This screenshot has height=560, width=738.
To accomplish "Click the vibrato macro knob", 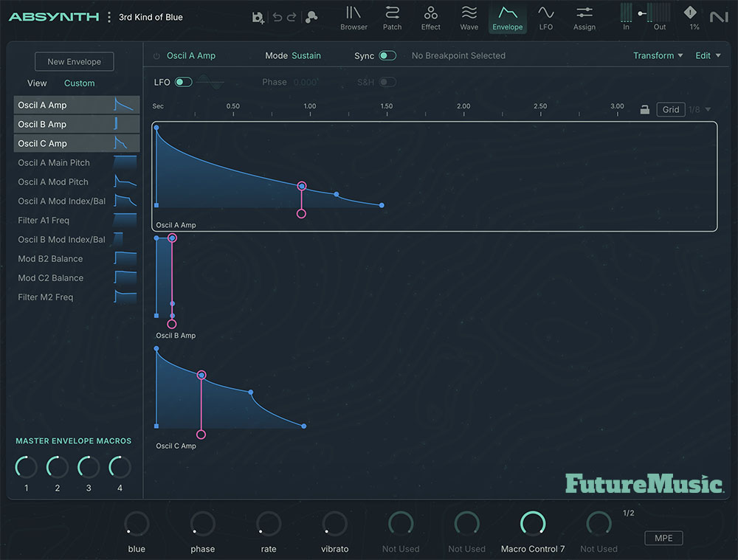I will point(334,524).
